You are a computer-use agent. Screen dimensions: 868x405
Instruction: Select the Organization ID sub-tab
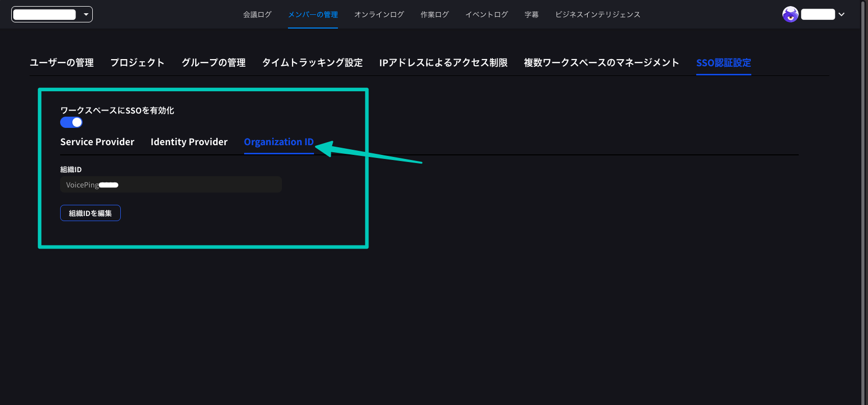tap(279, 142)
